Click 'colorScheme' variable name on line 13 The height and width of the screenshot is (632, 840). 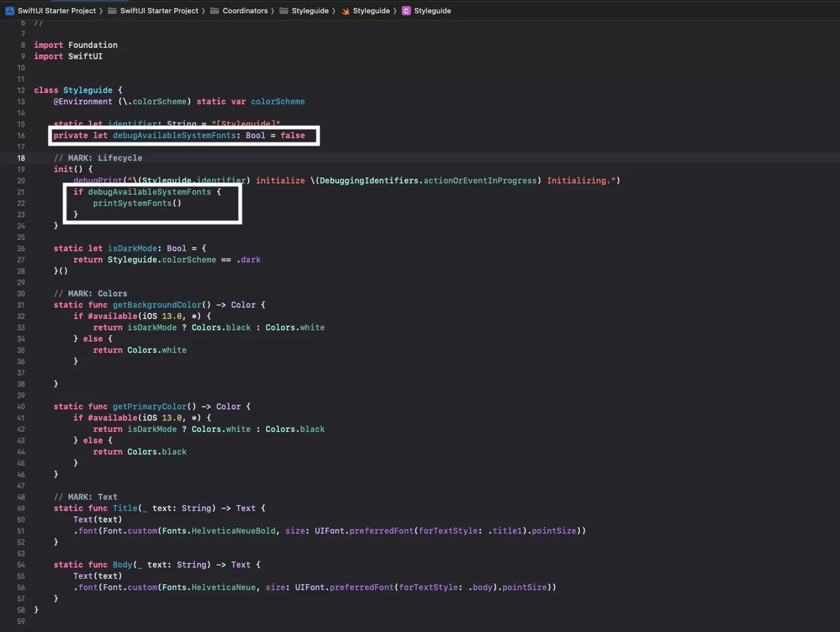click(x=278, y=102)
